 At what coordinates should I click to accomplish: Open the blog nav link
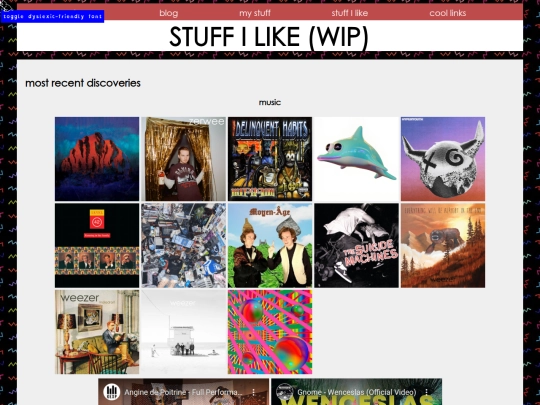pos(169,13)
